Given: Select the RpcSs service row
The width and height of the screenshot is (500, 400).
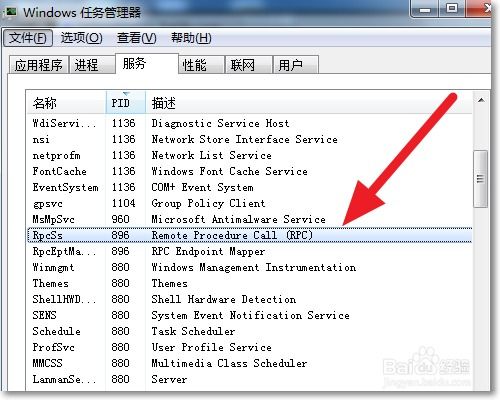Looking at the screenshot, I should coord(250,235).
